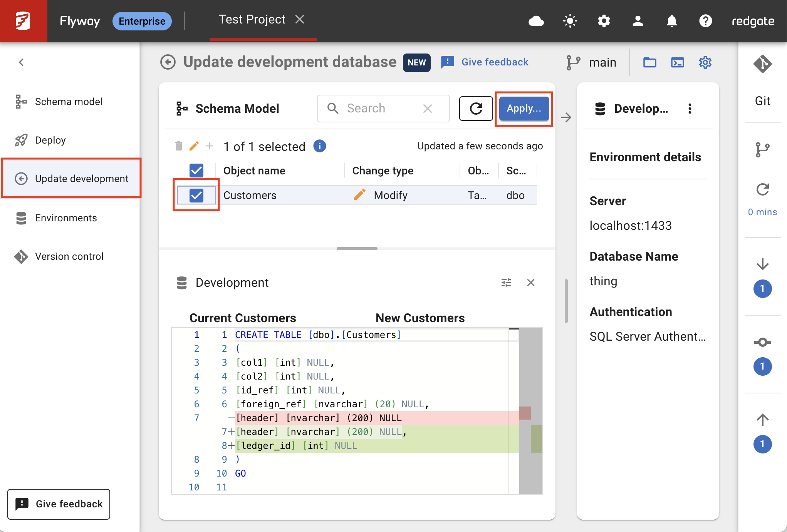Open the command line terminal icon
Viewport: 787px width, 532px height.
677,62
